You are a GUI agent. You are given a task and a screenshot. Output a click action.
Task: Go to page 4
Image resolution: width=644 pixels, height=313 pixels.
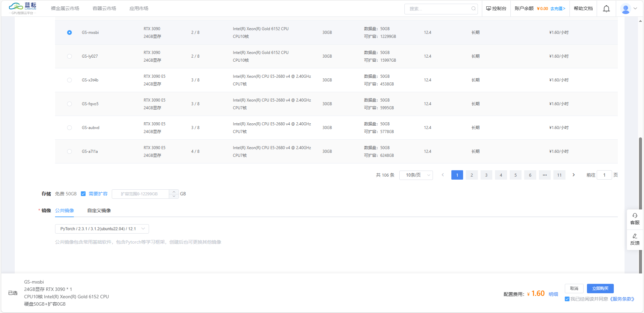[x=501, y=175]
